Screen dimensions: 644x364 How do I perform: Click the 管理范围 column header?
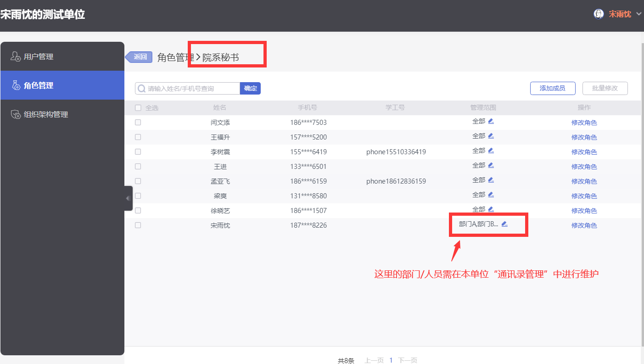(483, 107)
